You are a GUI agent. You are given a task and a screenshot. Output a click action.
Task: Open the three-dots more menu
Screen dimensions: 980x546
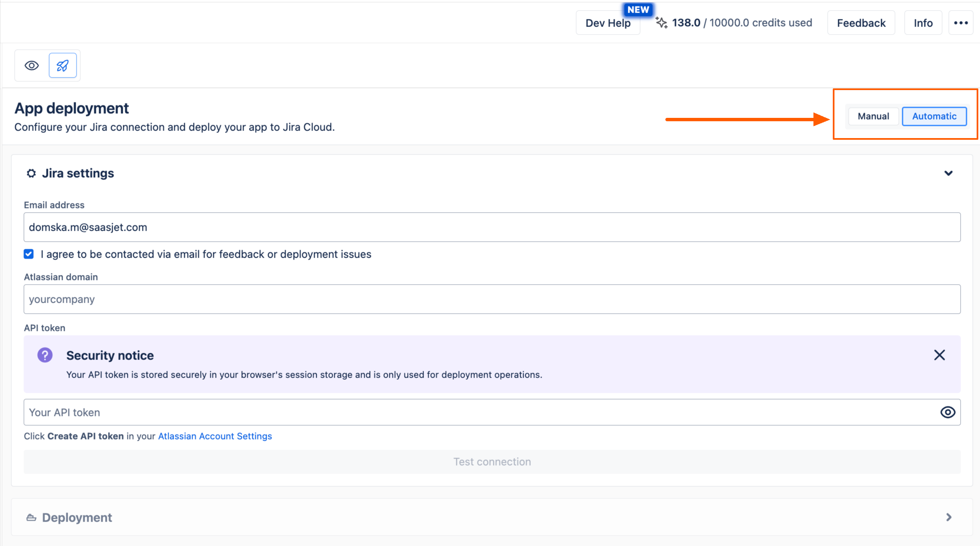tap(961, 23)
